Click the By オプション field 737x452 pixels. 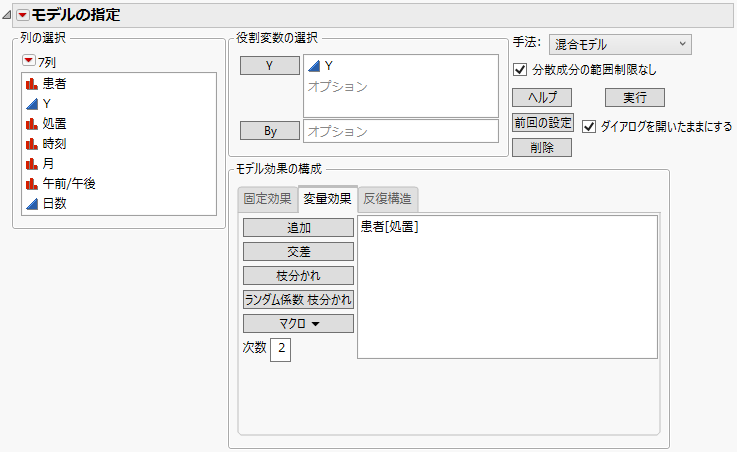click(x=401, y=131)
